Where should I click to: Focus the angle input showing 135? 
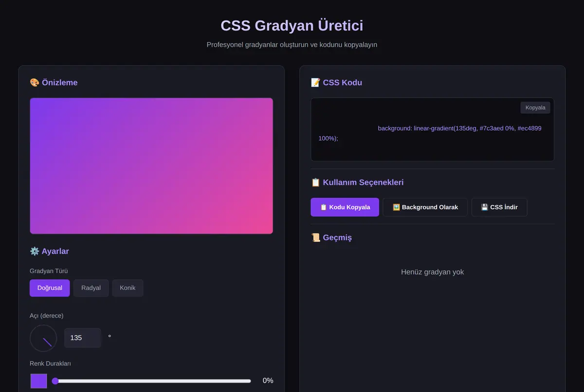click(83, 338)
